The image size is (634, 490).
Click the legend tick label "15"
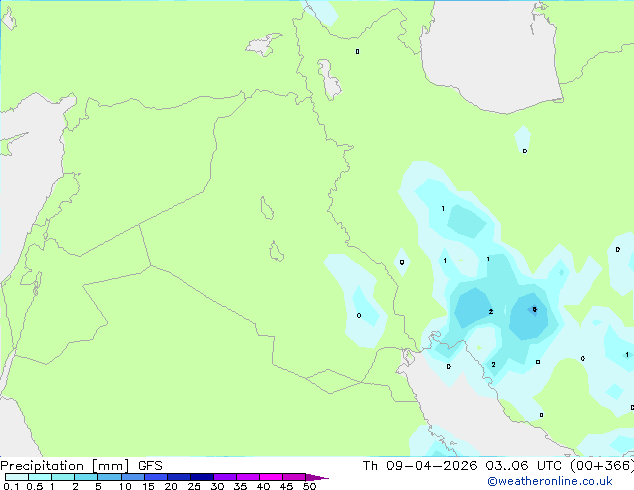148,486
